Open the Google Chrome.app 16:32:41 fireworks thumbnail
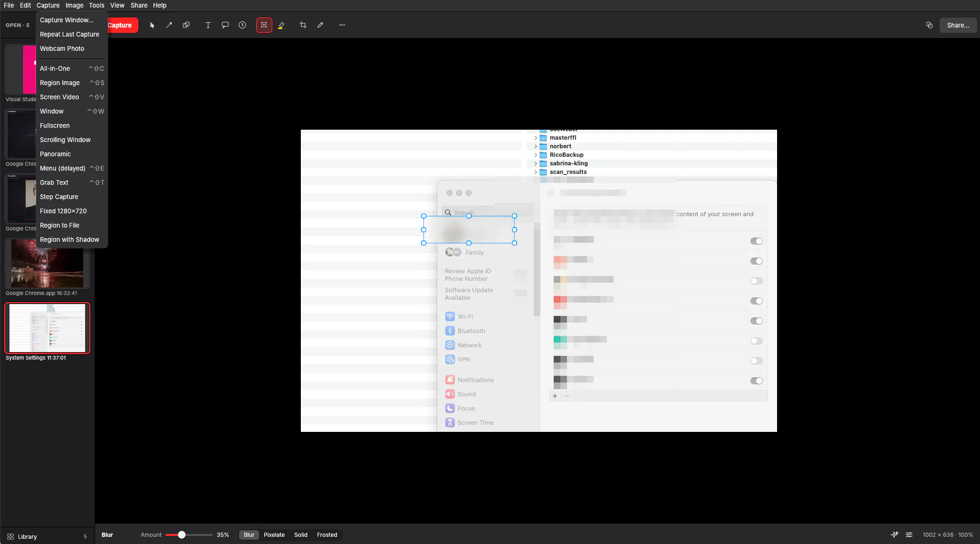This screenshot has height=544, width=980. point(47,263)
